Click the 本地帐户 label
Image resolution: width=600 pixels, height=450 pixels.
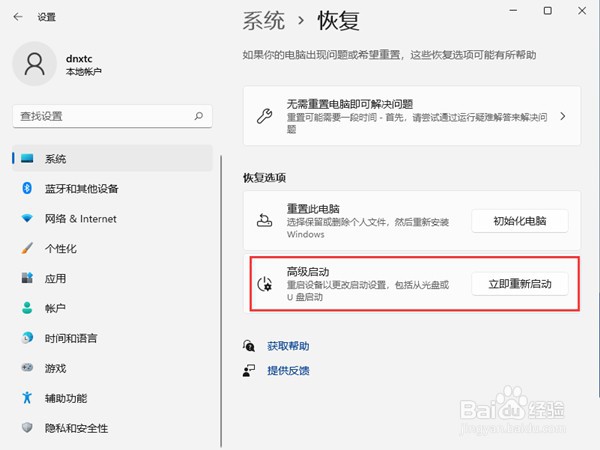click(83, 72)
